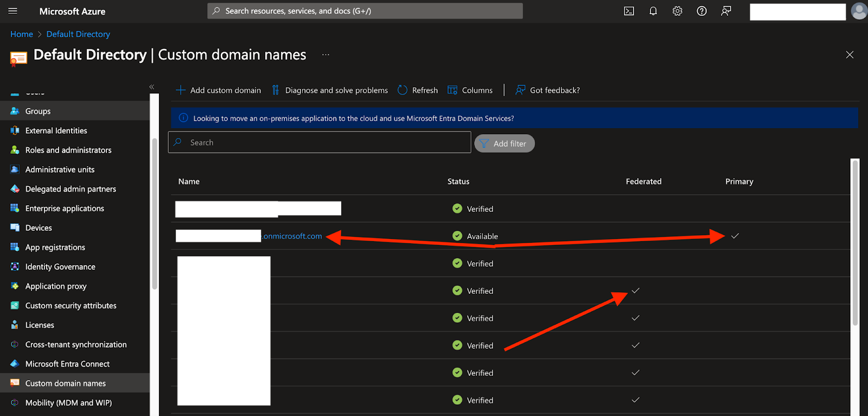Click the Add filter button
868x416 pixels.
point(505,143)
